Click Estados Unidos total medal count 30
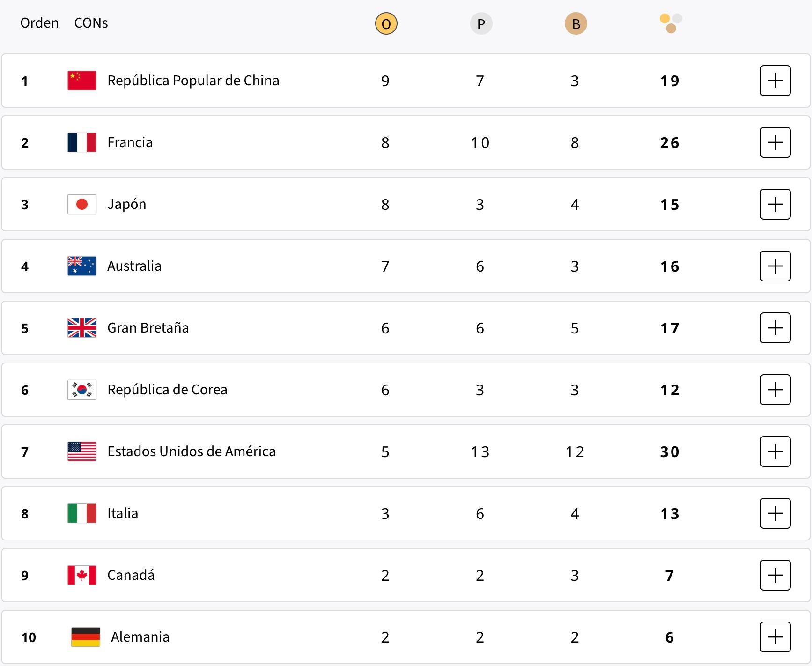Image resolution: width=812 pixels, height=666 pixels. 670,452
